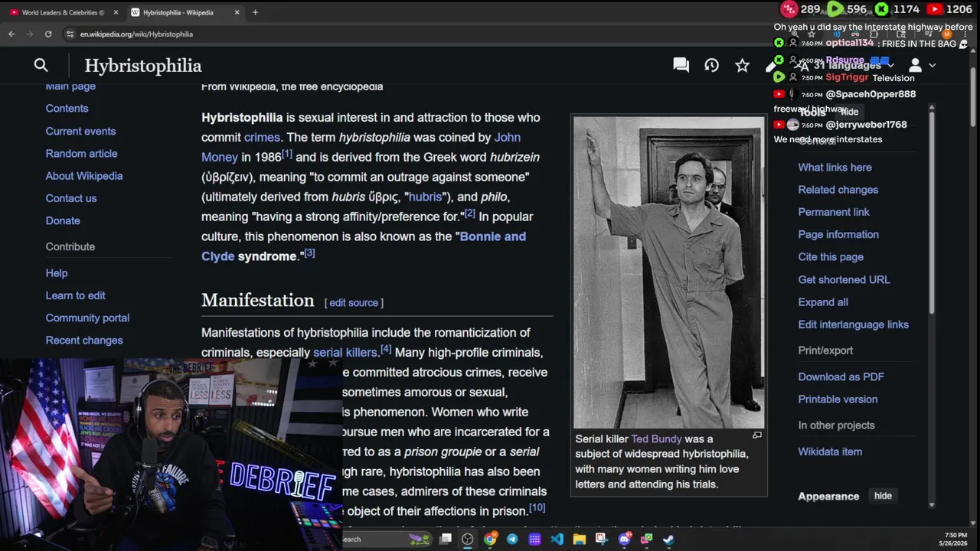Reload the page in Chrome
Screen dimensions: 980x551
click(48, 34)
